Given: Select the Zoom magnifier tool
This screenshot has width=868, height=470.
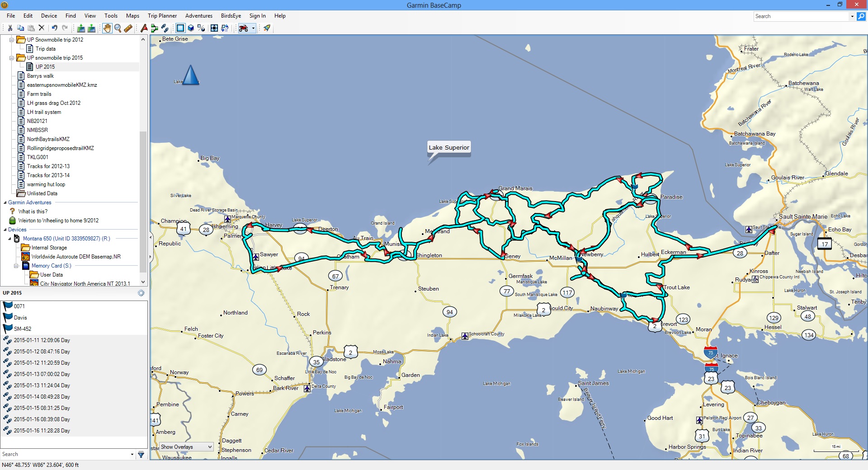Looking at the screenshot, I should tap(118, 28).
